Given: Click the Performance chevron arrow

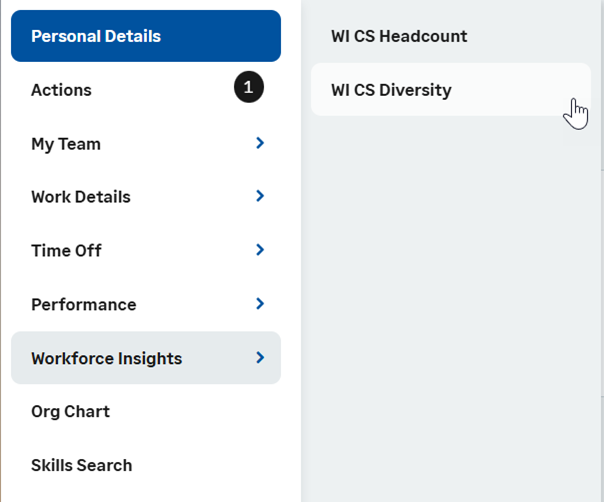Looking at the screenshot, I should 260,303.
